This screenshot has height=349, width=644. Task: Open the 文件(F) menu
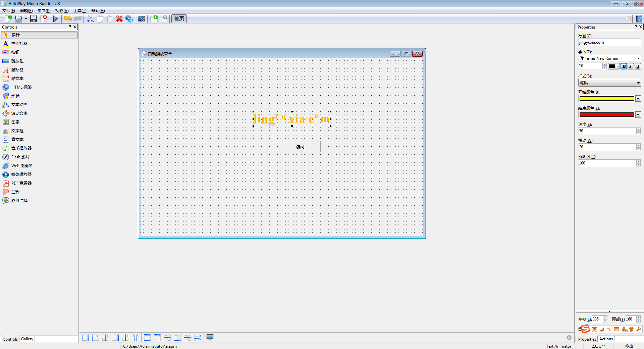pyautogui.click(x=9, y=11)
